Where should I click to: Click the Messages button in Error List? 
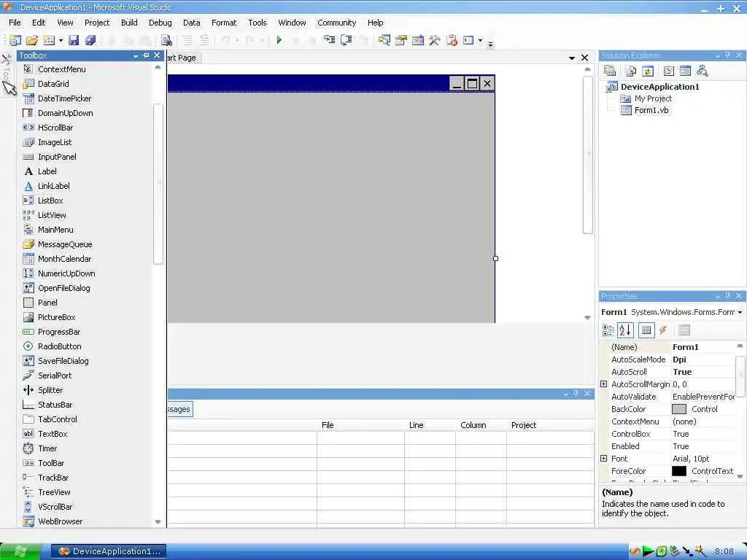180,409
